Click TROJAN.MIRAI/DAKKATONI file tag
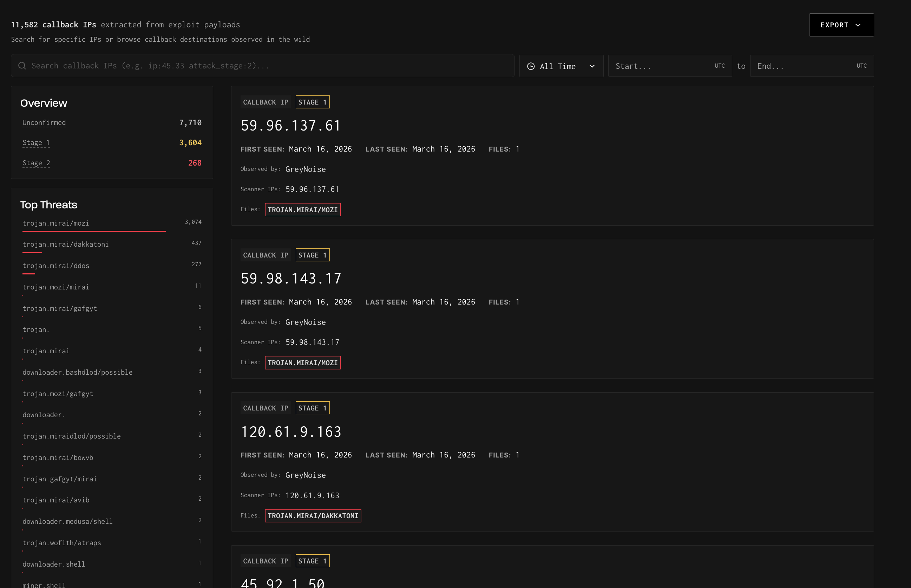Viewport: 911px width, 588px height. click(313, 516)
